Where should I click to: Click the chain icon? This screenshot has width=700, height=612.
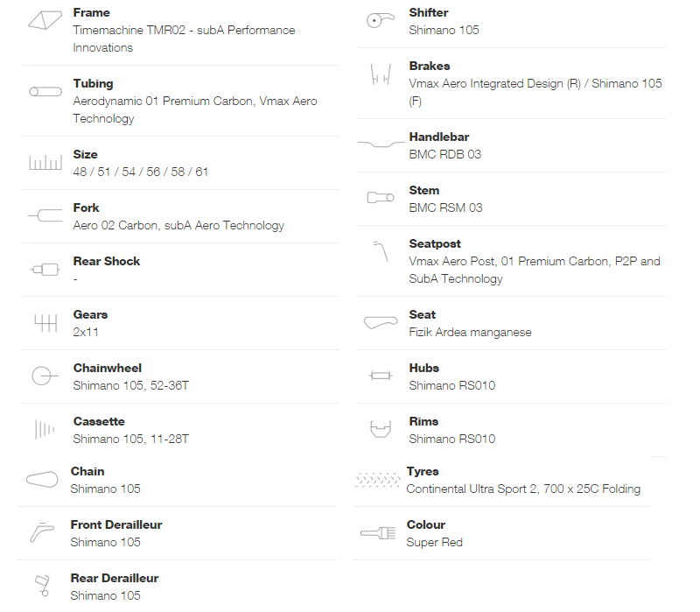(x=42, y=479)
